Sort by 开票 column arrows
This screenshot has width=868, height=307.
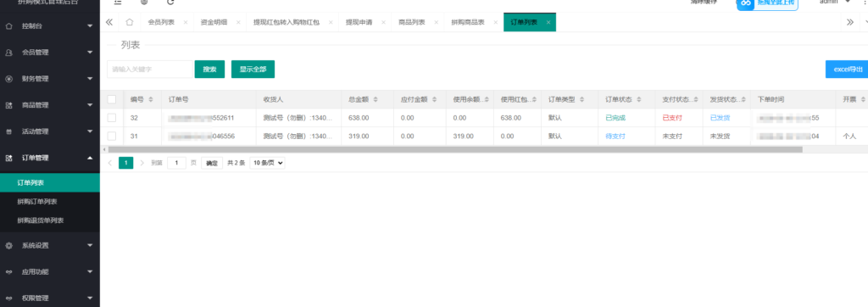pyautogui.click(x=862, y=100)
